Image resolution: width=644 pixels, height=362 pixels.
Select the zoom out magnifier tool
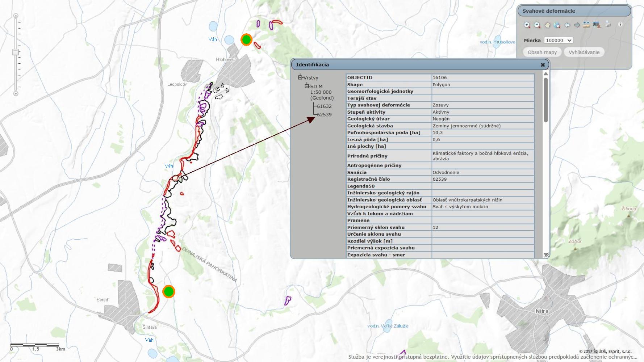(537, 25)
